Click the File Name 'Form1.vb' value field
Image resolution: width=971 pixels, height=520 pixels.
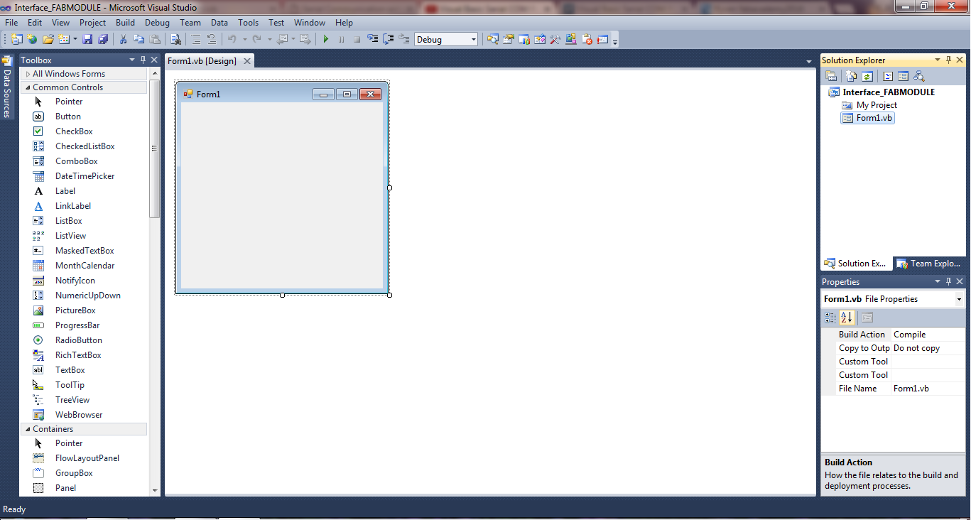point(928,389)
